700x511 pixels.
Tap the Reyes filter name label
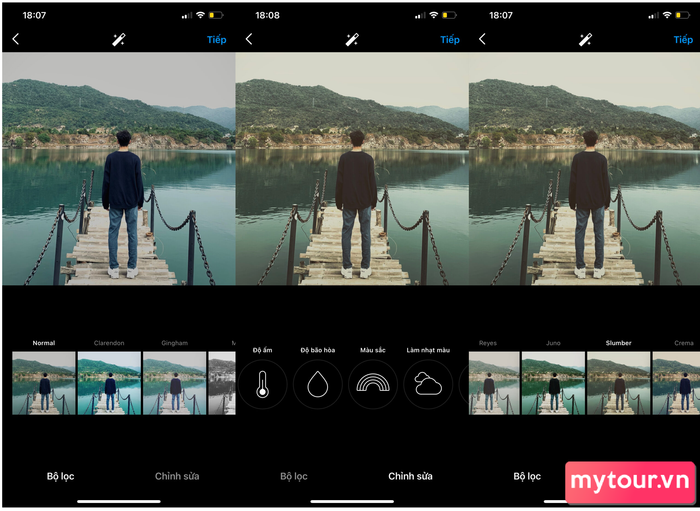pos(488,343)
